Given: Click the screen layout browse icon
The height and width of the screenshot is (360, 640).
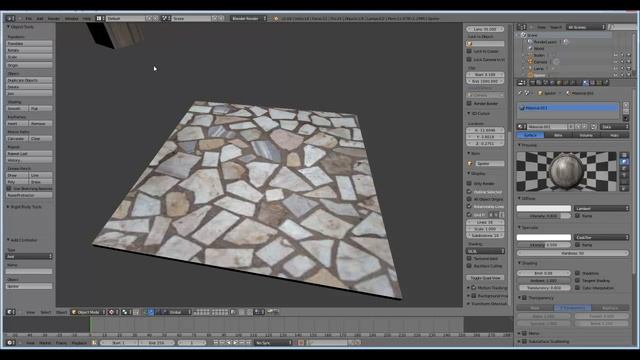Looking at the screenshot, I should (99, 18).
